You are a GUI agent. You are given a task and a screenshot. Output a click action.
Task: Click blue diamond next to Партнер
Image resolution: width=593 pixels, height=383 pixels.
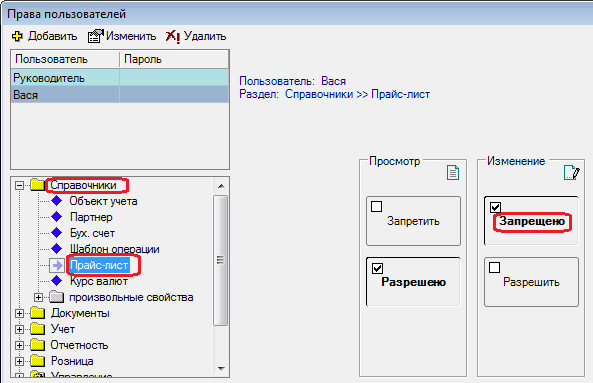57,217
